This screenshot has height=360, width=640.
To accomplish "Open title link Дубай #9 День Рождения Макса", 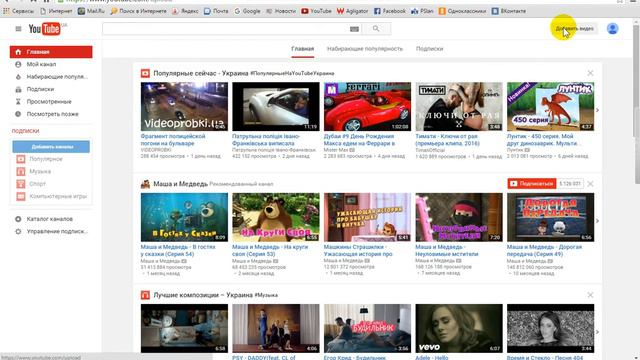I will (359, 140).
